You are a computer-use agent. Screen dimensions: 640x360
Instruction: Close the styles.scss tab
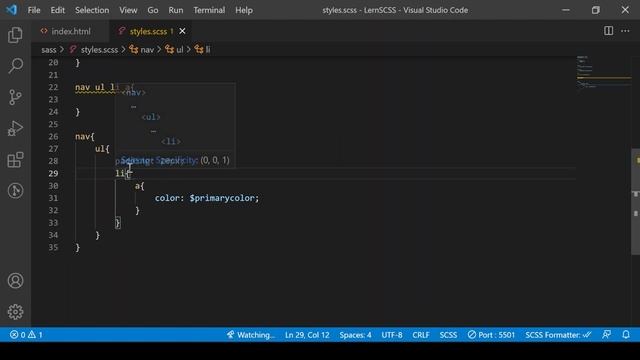pos(182,31)
